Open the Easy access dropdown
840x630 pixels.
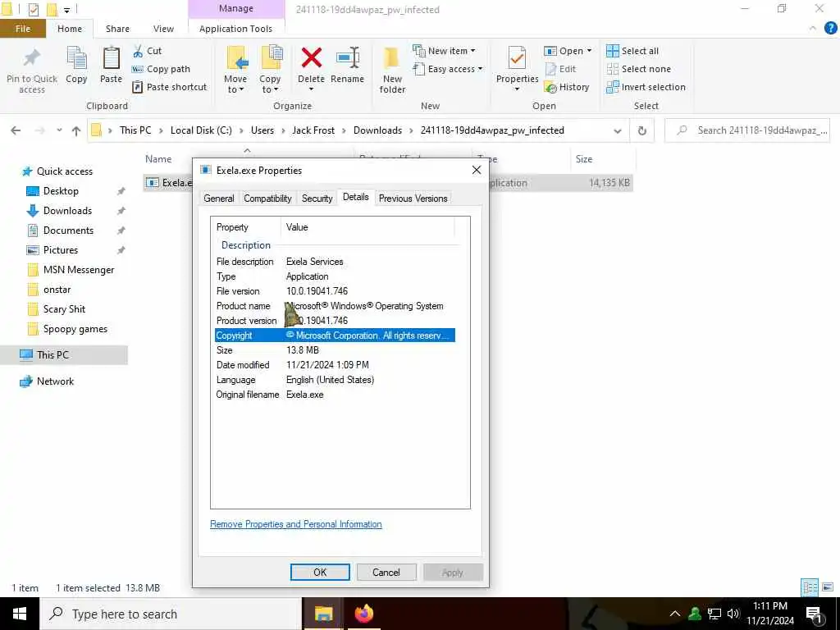tap(448, 69)
